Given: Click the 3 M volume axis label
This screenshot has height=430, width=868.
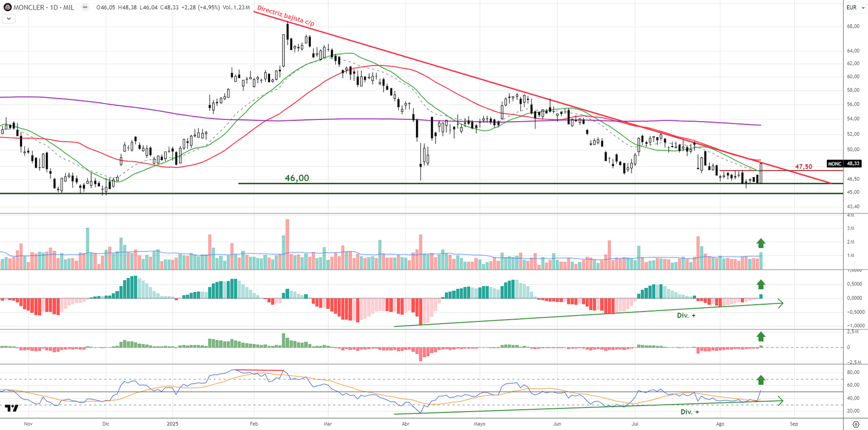Looking at the screenshot, I should coord(851,228).
